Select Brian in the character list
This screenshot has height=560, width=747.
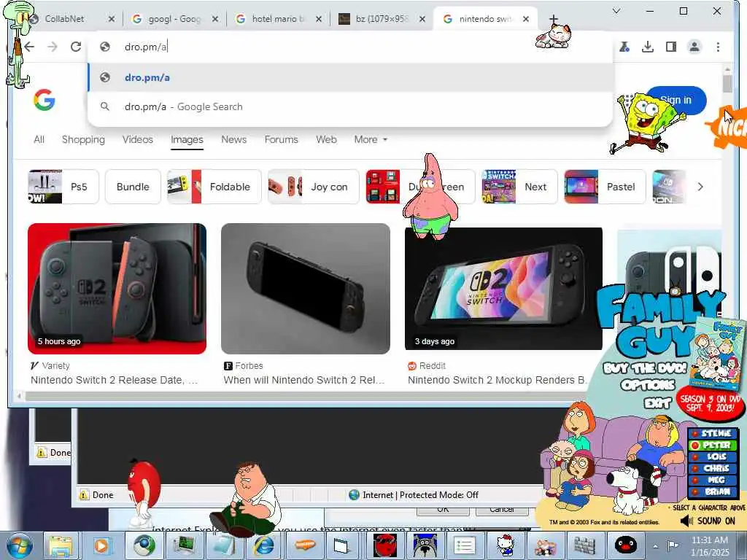coord(713,492)
